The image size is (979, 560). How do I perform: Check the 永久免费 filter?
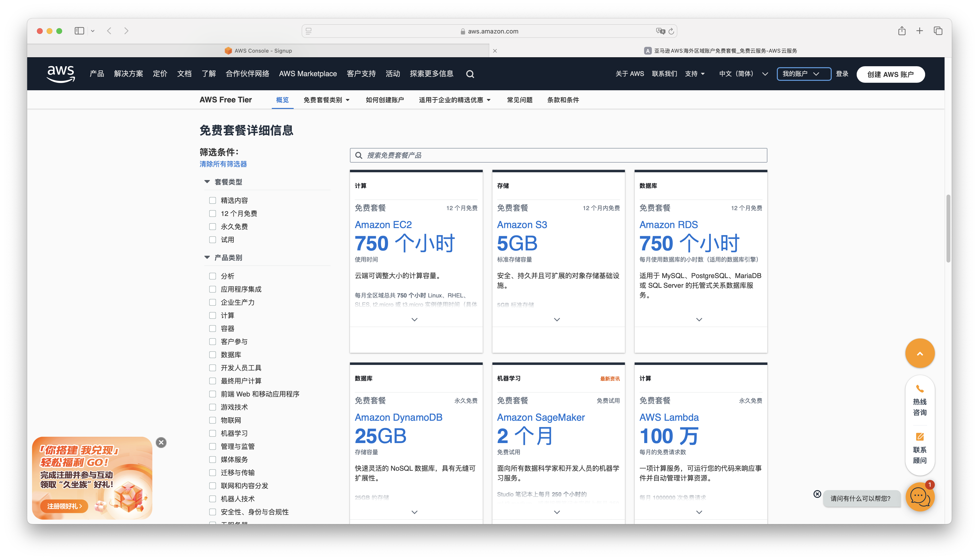(212, 227)
